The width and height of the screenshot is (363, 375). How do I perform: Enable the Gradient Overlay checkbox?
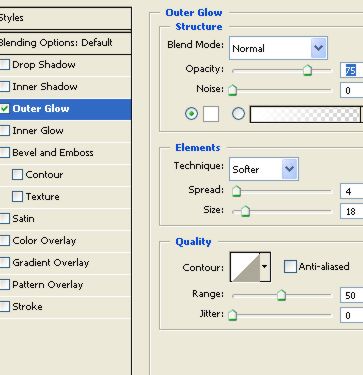tap(4, 262)
